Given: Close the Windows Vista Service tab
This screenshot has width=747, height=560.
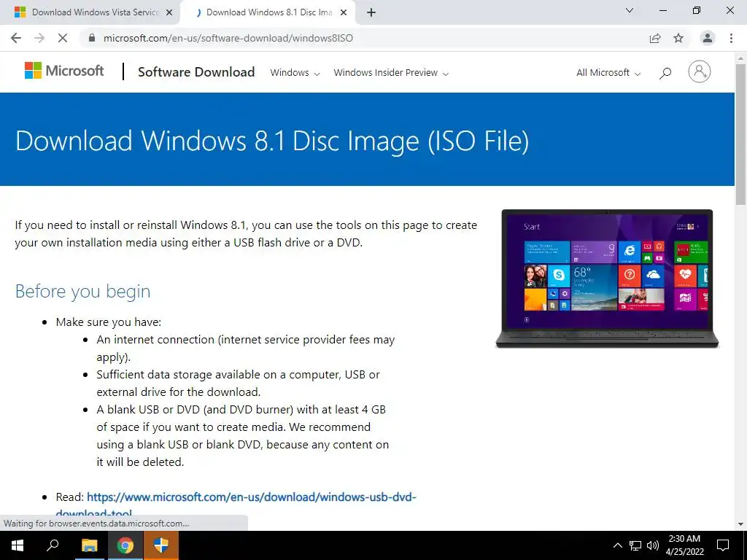Looking at the screenshot, I should [169, 12].
